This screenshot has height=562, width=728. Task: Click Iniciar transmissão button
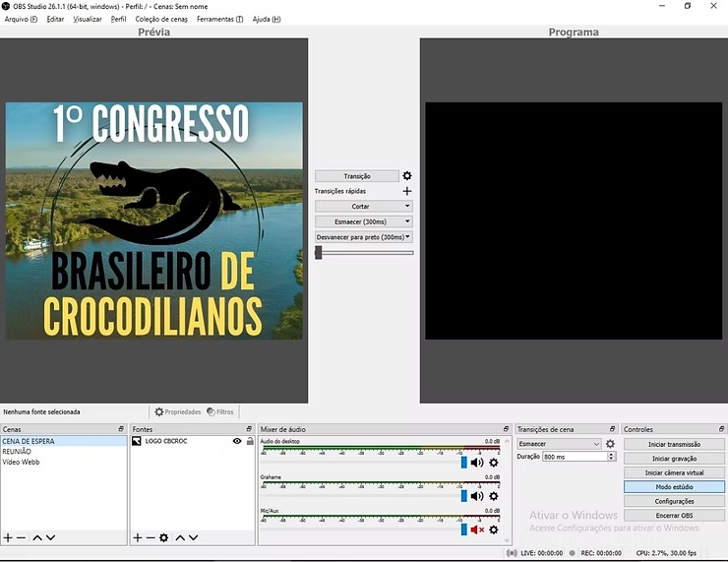click(x=674, y=445)
